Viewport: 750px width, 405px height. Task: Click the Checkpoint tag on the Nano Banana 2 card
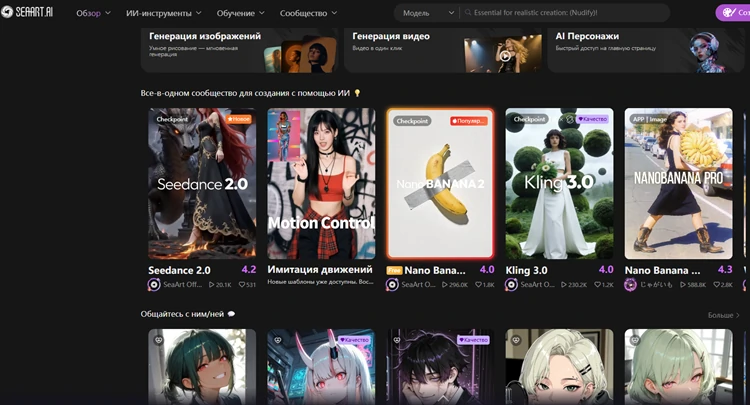412,121
